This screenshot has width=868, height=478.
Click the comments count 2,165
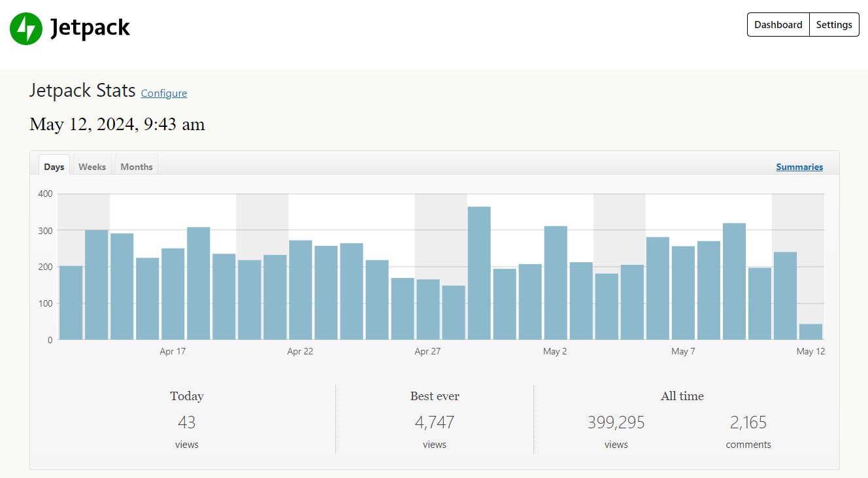click(x=748, y=422)
